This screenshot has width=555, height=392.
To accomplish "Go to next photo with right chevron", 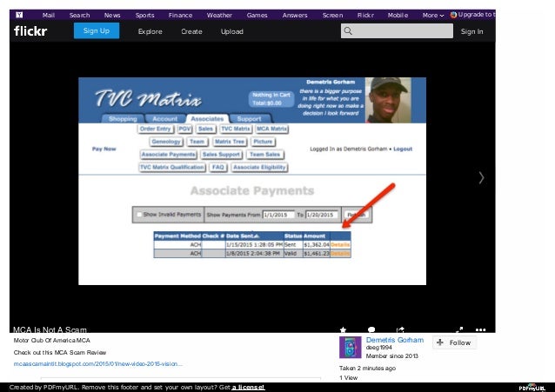I will 481,177.
